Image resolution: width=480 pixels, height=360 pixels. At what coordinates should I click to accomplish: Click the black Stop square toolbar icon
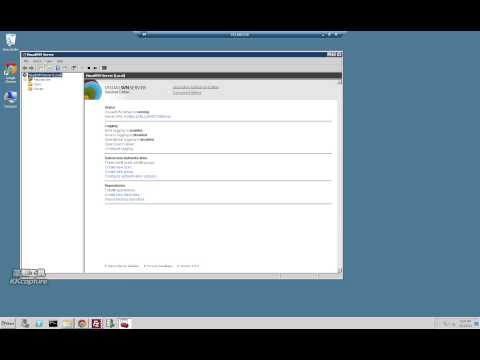89,68
